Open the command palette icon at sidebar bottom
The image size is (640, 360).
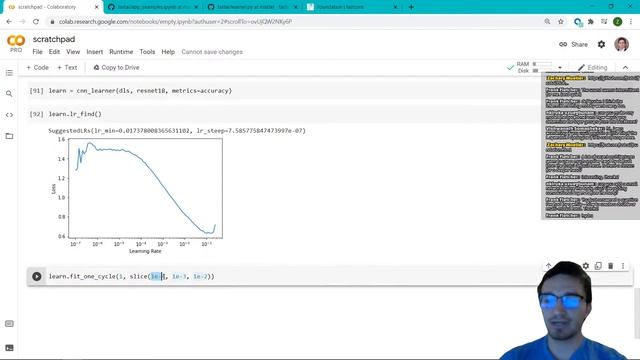[9, 324]
